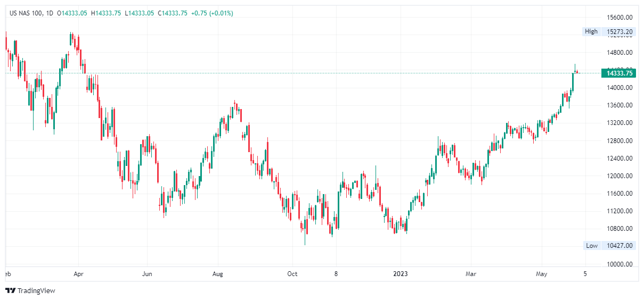Click the green 14333.75 current price label
Screen dimensions: 644x300
coord(619,73)
